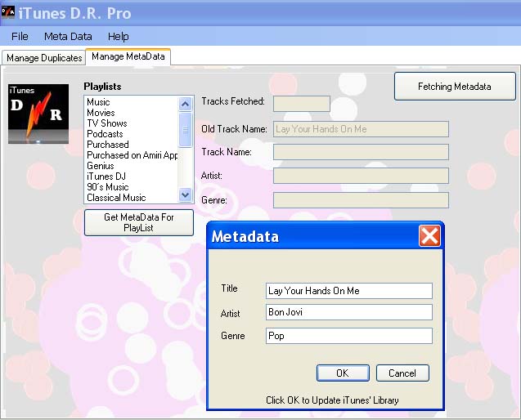521x420 pixels.
Task: Click the iTunes D.R. title bar icon
Action: [x=8, y=12]
